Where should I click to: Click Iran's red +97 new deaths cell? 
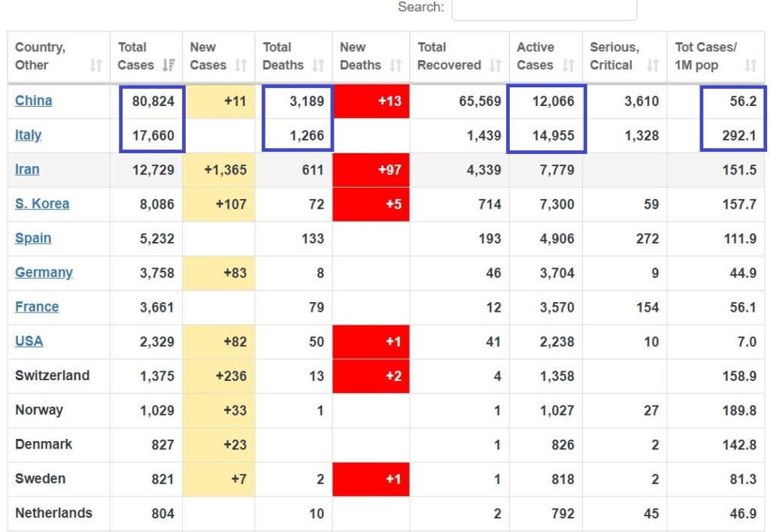tap(371, 170)
